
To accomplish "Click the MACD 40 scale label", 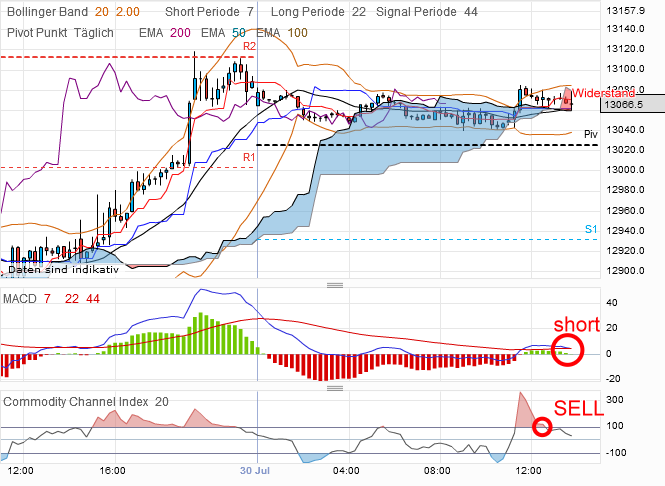I will [x=612, y=303].
